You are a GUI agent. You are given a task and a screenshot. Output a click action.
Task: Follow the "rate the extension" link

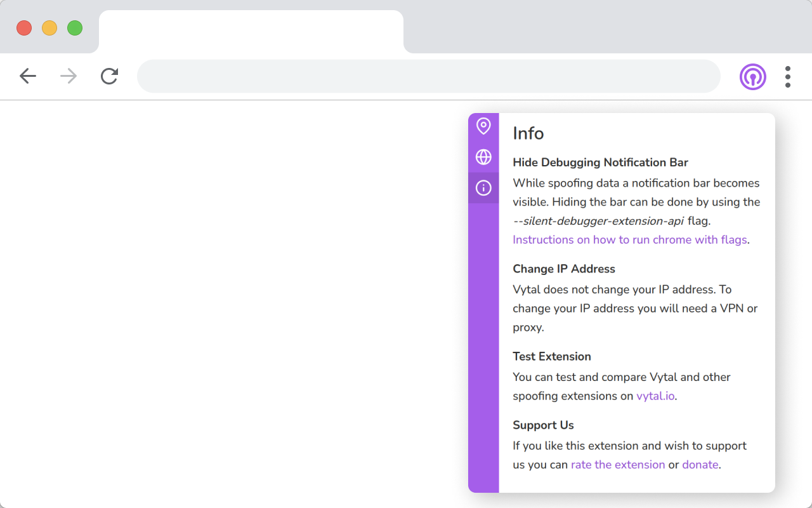[x=617, y=465]
